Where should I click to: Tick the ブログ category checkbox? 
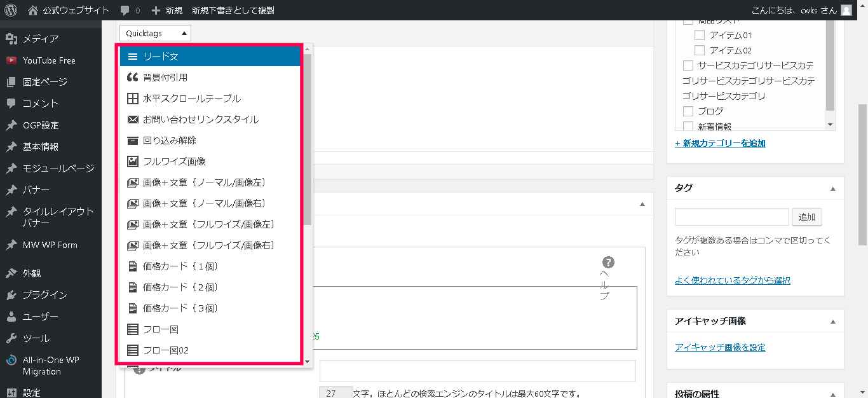click(688, 111)
